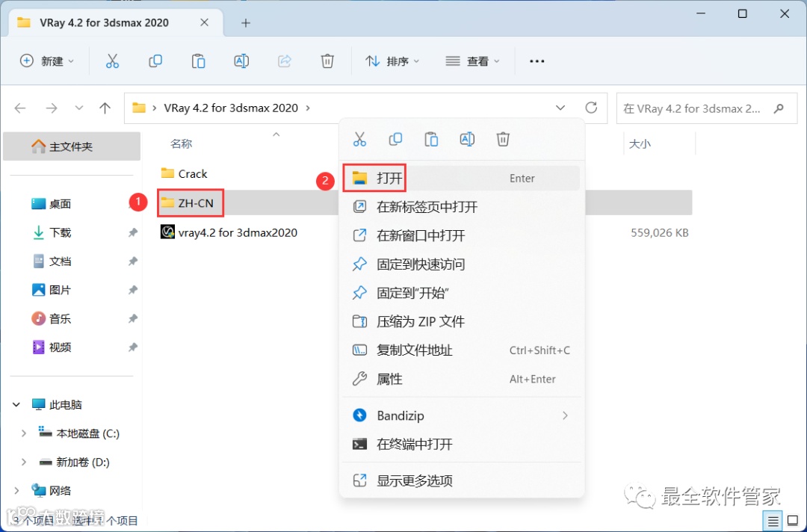
Task: Choose 属性 in context menu
Action: coord(462,379)
